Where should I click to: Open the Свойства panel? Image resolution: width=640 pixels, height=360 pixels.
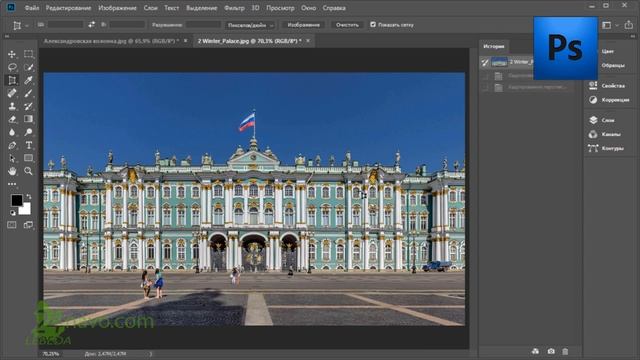[607, 86]
